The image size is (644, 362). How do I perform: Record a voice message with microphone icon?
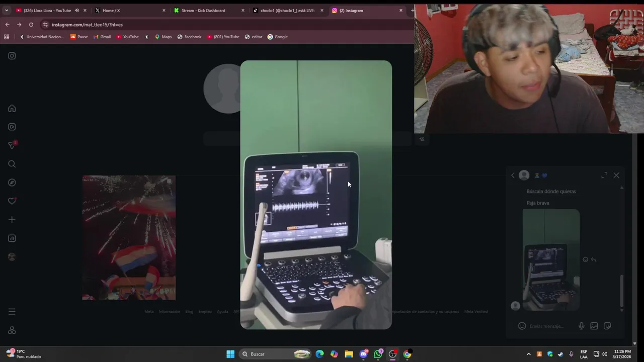coord(581,326)
